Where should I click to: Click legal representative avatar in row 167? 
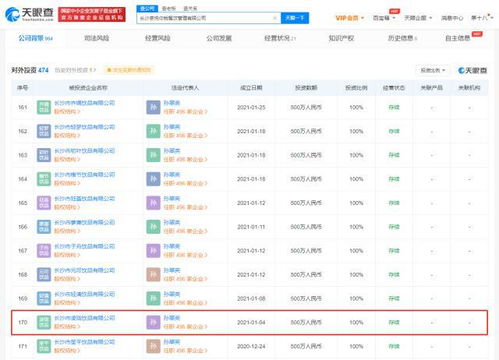pyautogui.click(x=153, y=251)
